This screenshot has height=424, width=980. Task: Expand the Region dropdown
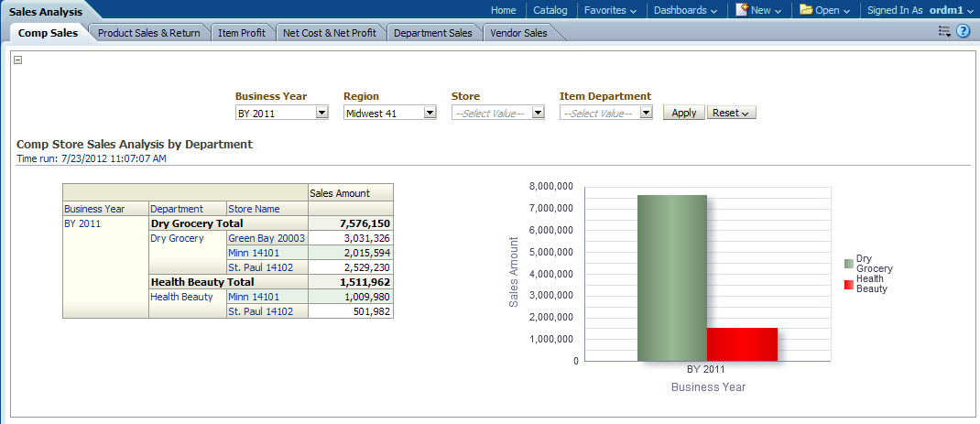point(430,113)
